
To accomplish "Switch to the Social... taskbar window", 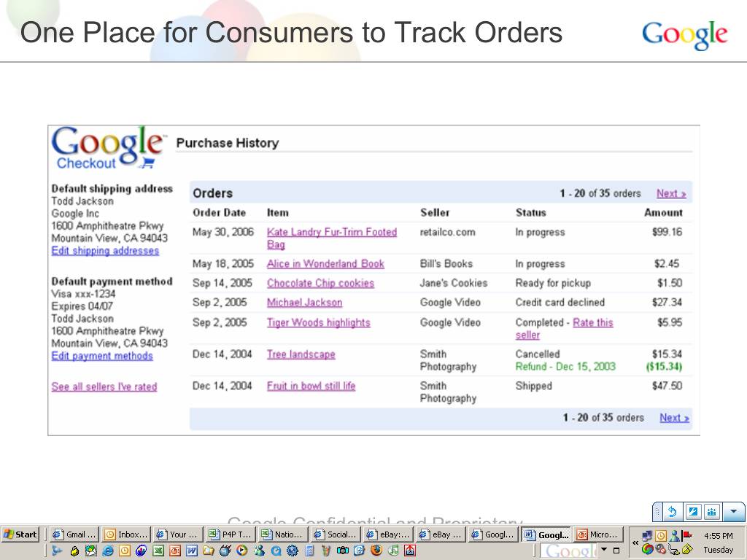I will (x=336, y=534).
